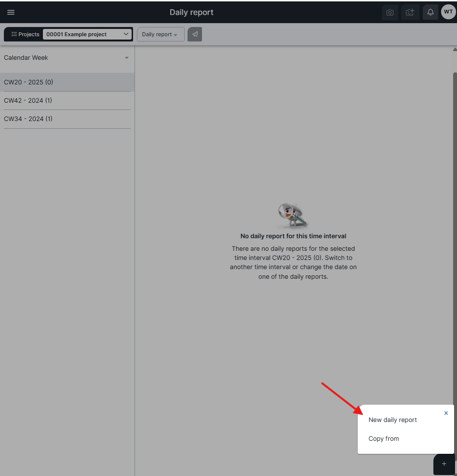This screenshot has height=476, width=457.
Task: Open the hamburger navigation menu
Action: [x=11, y=12]
